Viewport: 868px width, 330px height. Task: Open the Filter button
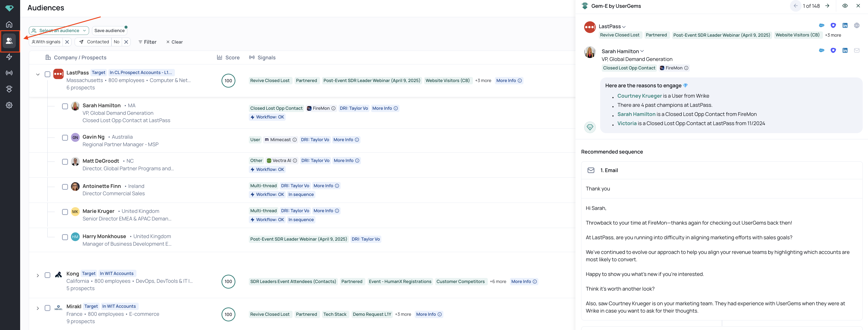tap(147, 42)
